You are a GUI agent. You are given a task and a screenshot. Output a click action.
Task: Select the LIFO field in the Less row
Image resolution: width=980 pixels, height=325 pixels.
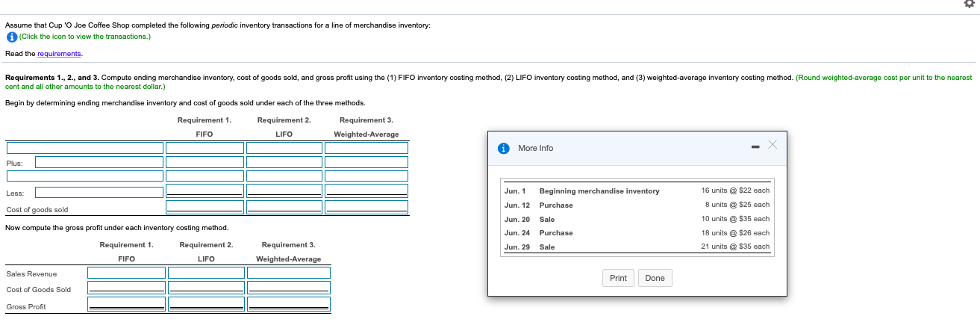pos(284,191)
